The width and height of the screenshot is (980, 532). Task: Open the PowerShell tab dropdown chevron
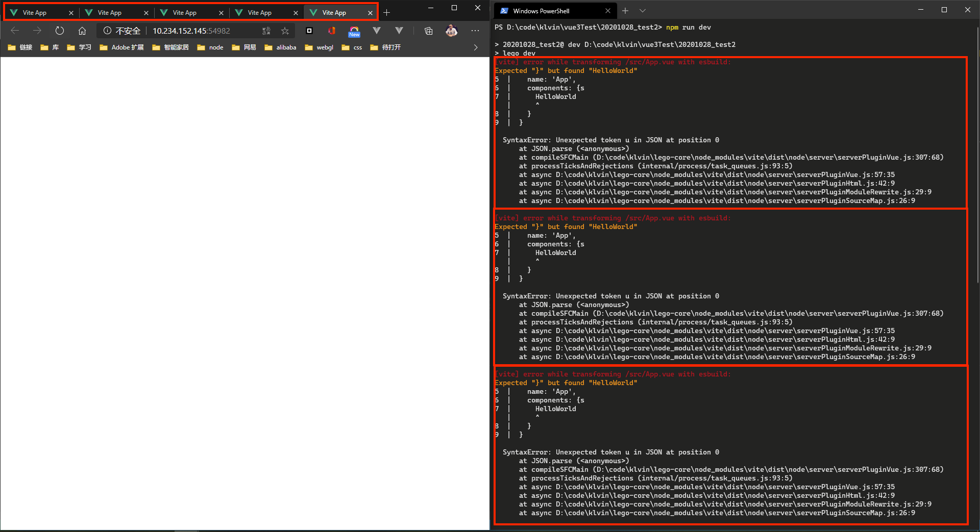coord(643,11)
